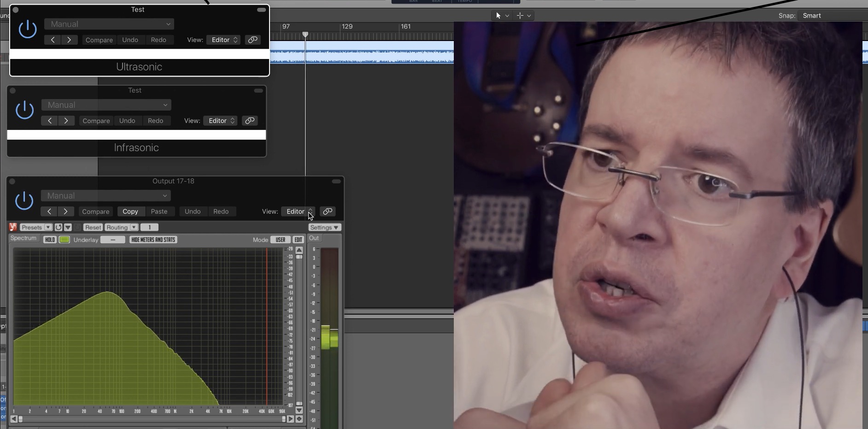Image resolution: width=868 pixels, height=429 pixels.
Task: Click Undo in Ultrasonic window
Action: 130,40
